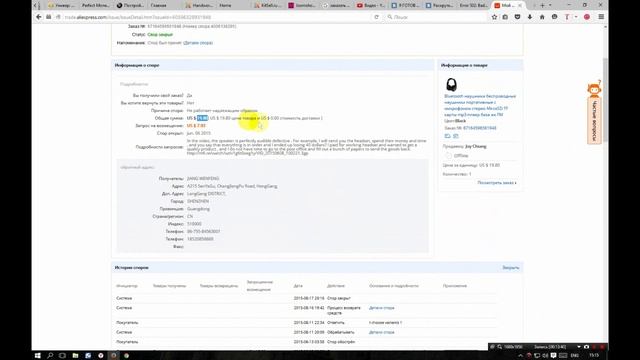Go back with the browser back arrow
The image size is (640, 360).
click(39, 17)
